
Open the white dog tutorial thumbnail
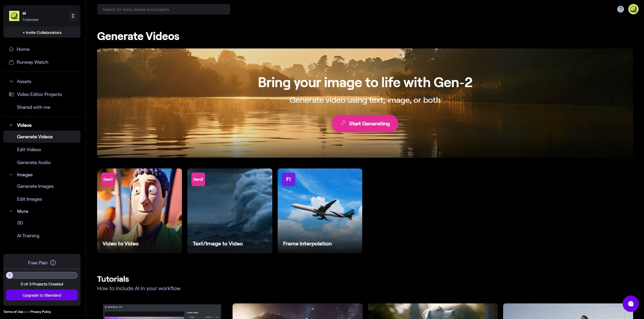[433, 311]
